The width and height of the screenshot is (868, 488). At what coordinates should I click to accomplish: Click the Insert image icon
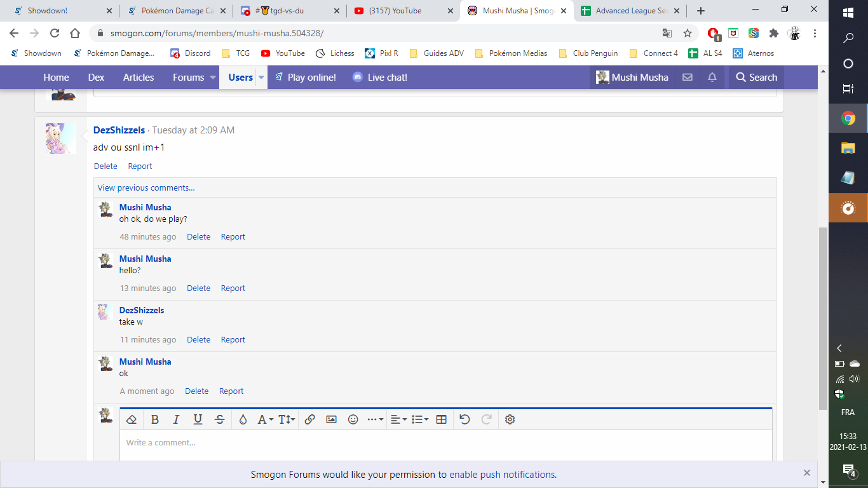[x=331, y=419]
